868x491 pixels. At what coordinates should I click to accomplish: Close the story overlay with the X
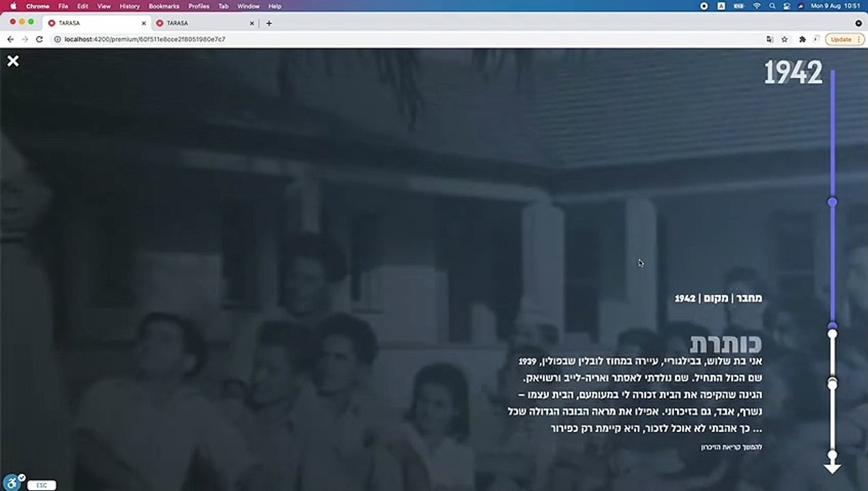point(13,61)
